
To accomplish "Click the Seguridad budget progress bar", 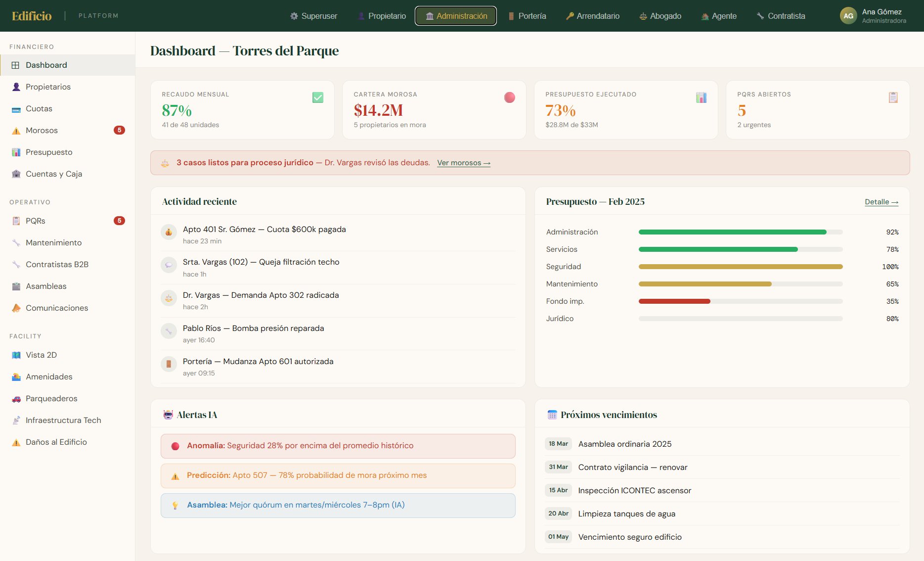I will click(741, 267).
